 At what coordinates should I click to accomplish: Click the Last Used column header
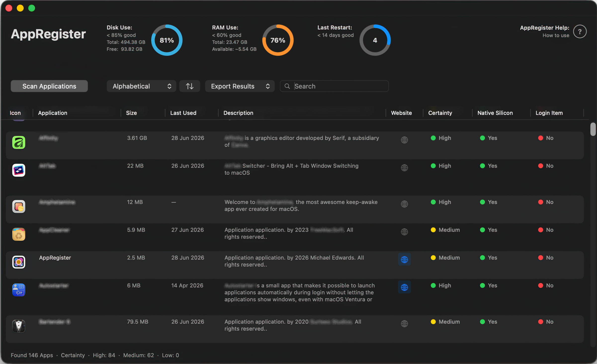[183, 113]
